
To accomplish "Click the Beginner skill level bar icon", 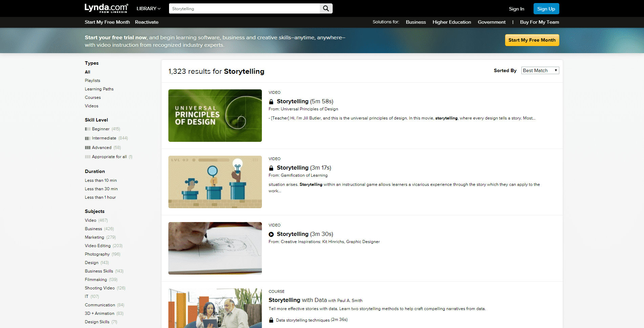I will pos(87,129).
